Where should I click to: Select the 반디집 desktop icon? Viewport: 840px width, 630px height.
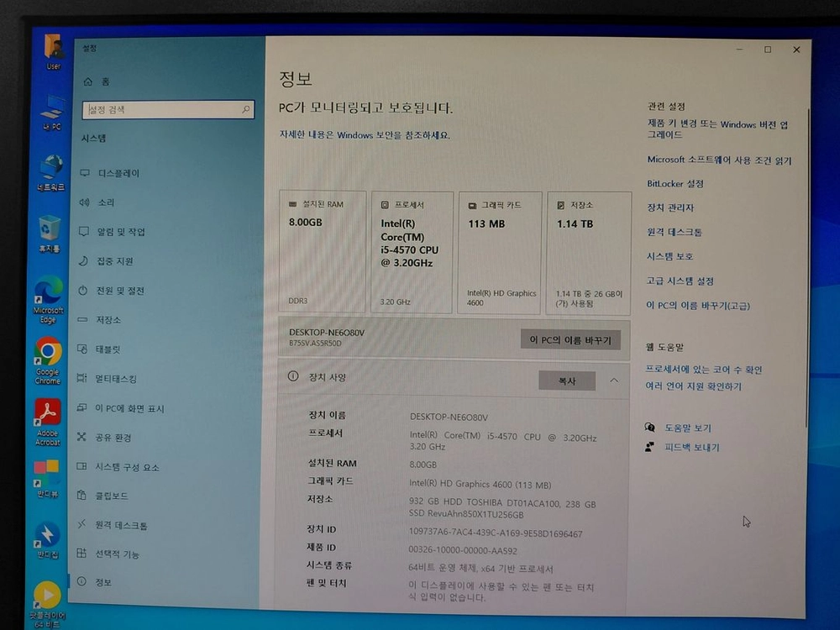tap(47, 540)
